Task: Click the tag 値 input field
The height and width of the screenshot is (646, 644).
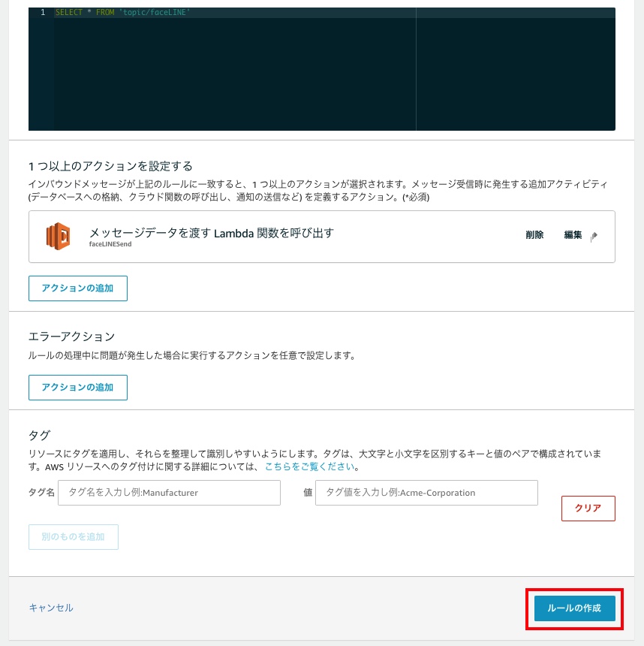Action: tap(426, 492)
